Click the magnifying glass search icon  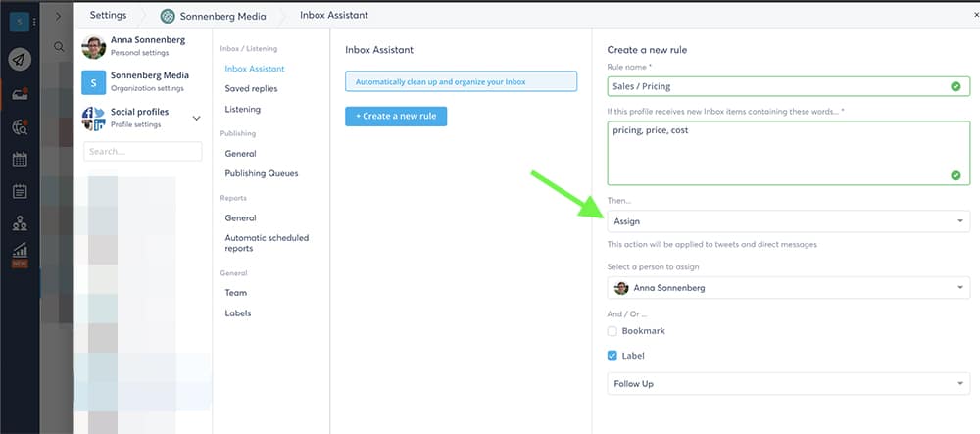tap(60, 46)
